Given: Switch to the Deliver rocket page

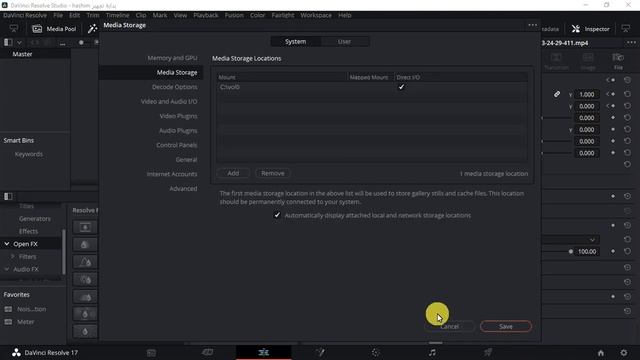Looking at the screenshot, I should [x=488, y=352].
